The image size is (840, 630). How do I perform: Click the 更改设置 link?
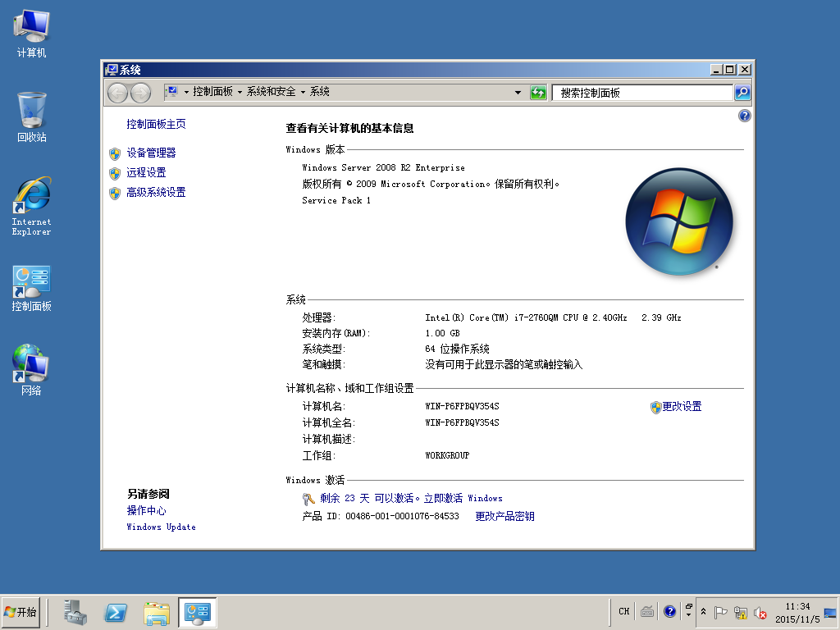pyautogui.click(x=682, y=407)
